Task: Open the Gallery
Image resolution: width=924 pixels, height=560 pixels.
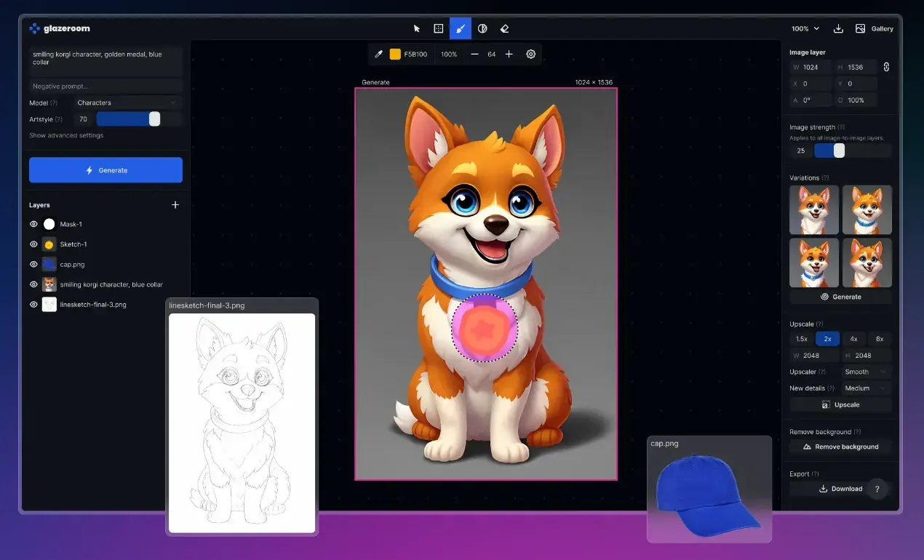Action: click(x=875, y=28)
